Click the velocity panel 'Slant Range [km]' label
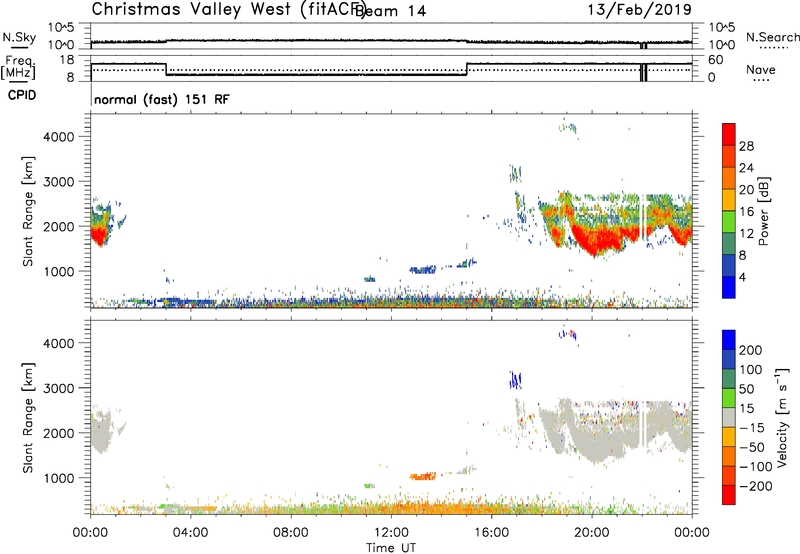 [x=28, y=418]
